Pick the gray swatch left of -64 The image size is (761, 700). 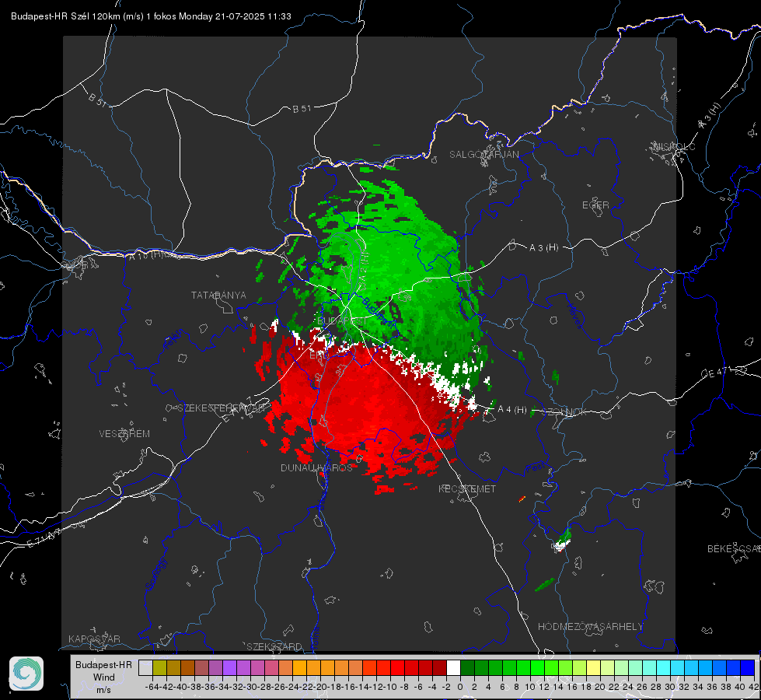(145, 667)
